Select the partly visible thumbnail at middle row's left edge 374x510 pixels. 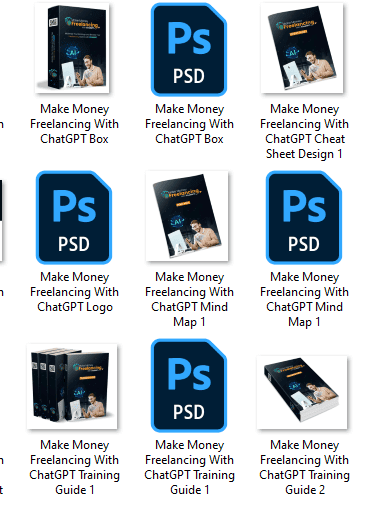click(1, 220)
